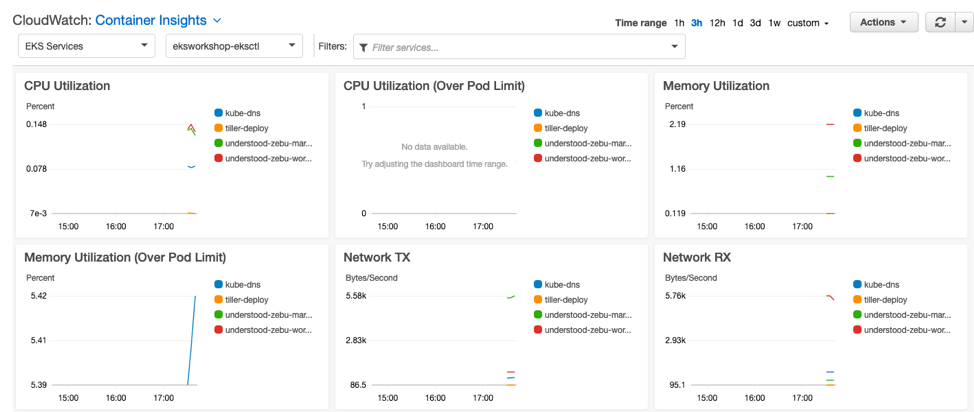Screen dimensions: 974x412
Task: Expand the Container Insights title dropdown
Action: click(218, 20)
